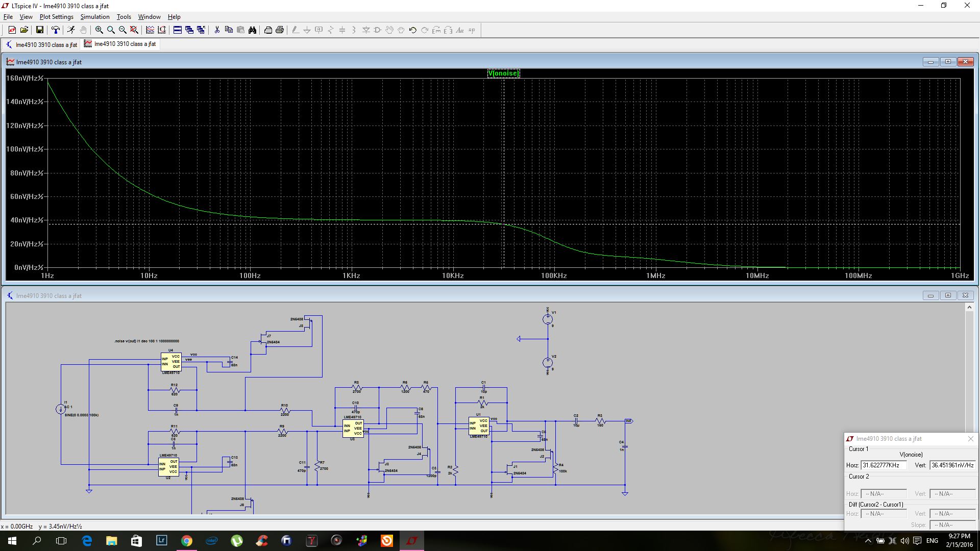980x551 pixels.
Task: Open Control Panel via the hammer icon
Action: click(x=56, y=30)
